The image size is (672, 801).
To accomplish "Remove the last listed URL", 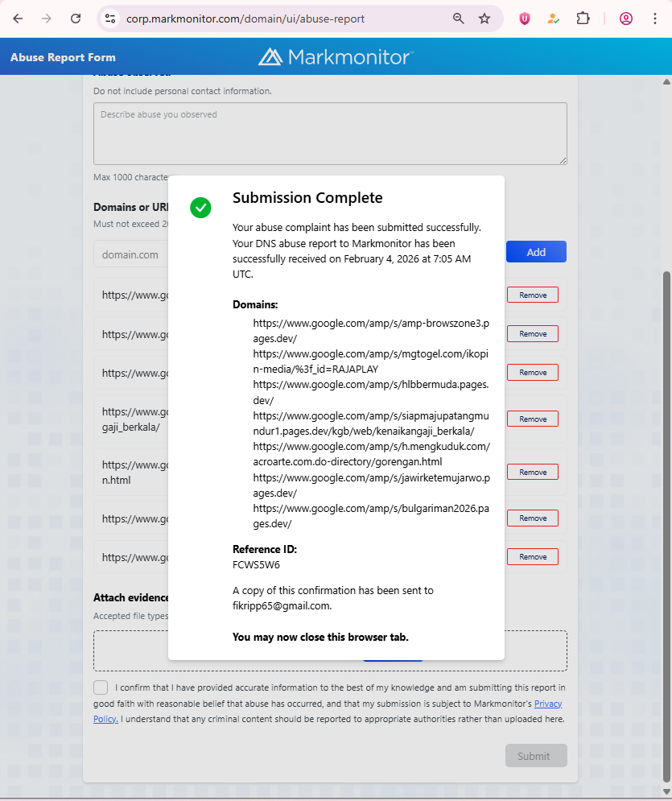I will (533, 557).
